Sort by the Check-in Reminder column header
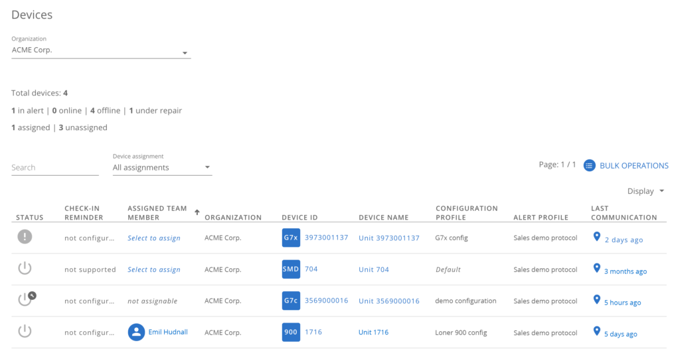This screenshot has height=361, width=680. point(84,213)
